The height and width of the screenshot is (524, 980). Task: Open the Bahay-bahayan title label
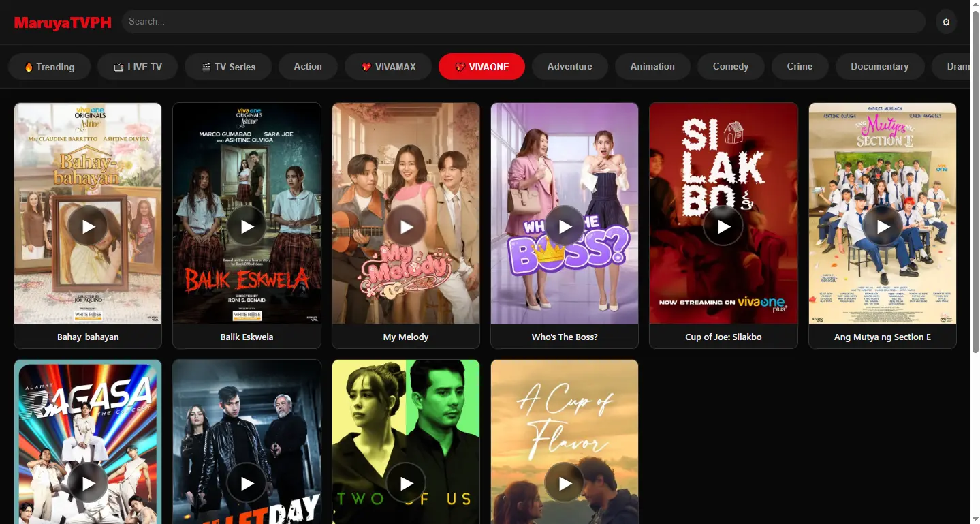(x=88, y=337)
